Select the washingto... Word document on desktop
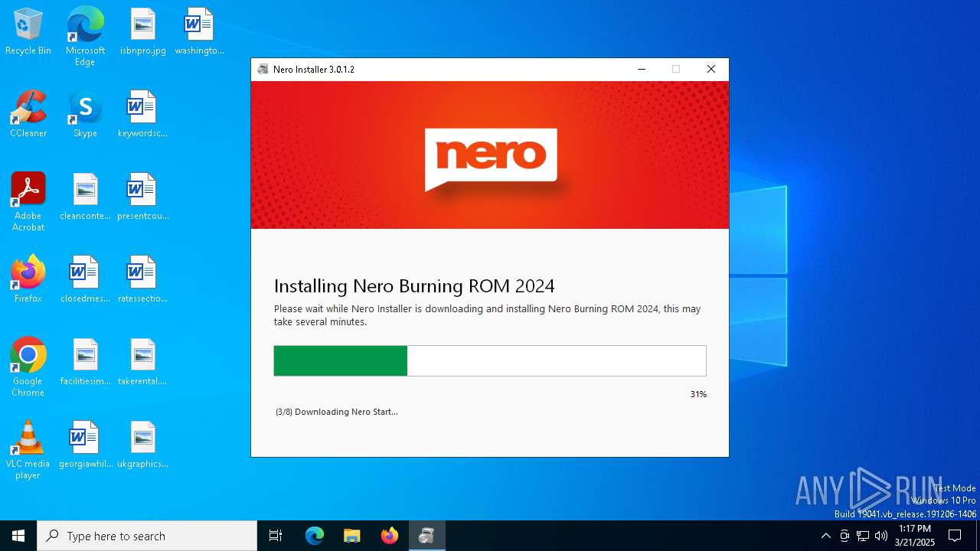This screenshot has width=980, height=551. pyautogui.click(x=199, y=32)
